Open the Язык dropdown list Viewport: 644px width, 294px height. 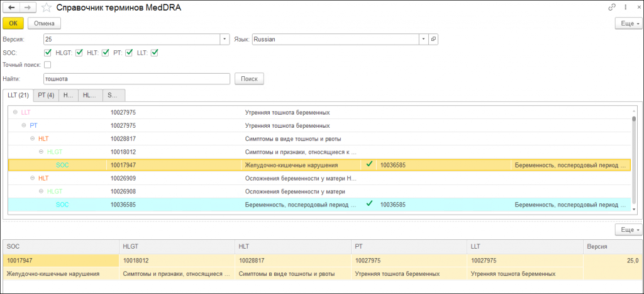(424, 39)
